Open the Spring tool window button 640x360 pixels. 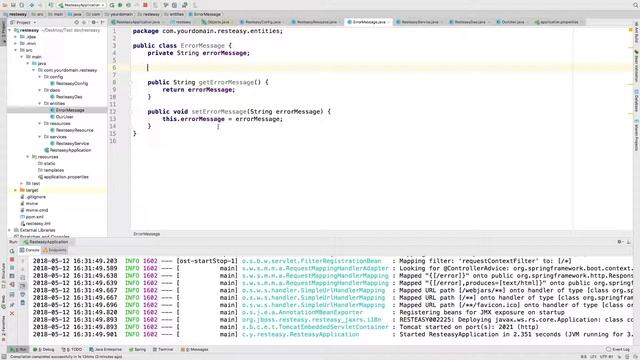coord(138,349)
